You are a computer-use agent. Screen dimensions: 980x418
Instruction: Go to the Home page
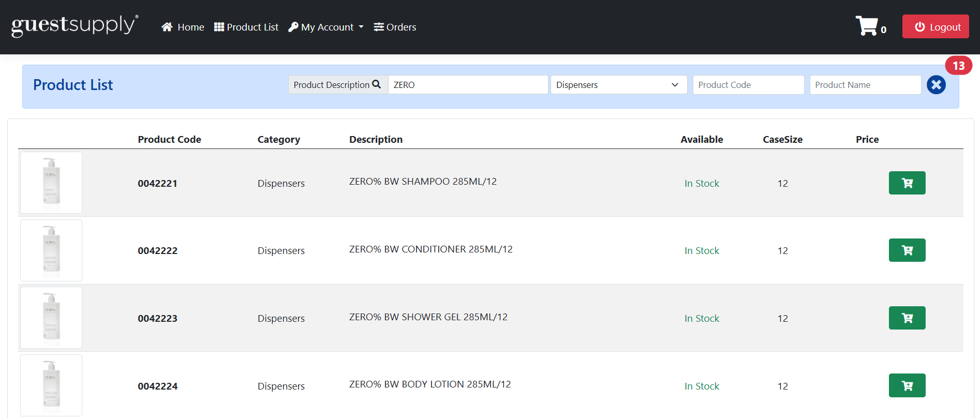pyautogui.click(x=183, y=27)
